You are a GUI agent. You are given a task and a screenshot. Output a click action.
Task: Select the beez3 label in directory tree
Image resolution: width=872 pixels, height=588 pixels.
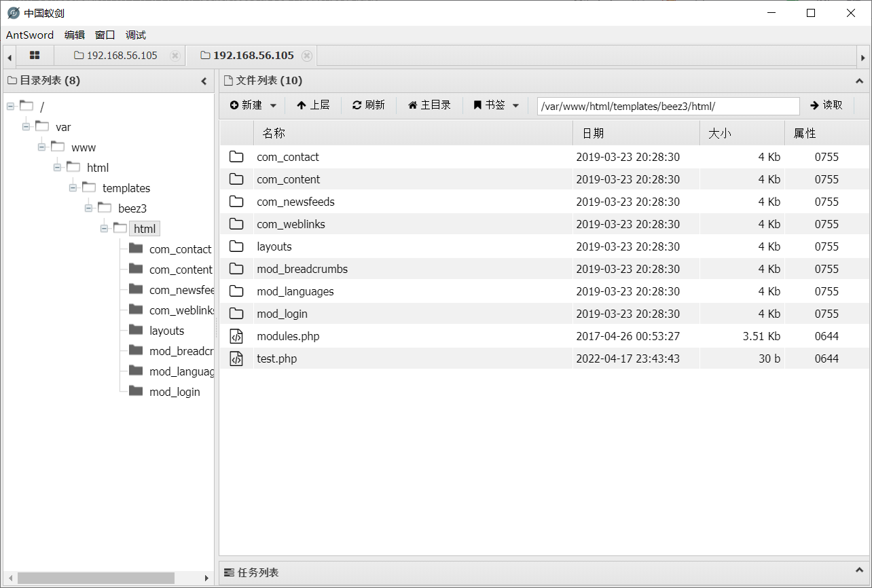[x=132, y=208]
